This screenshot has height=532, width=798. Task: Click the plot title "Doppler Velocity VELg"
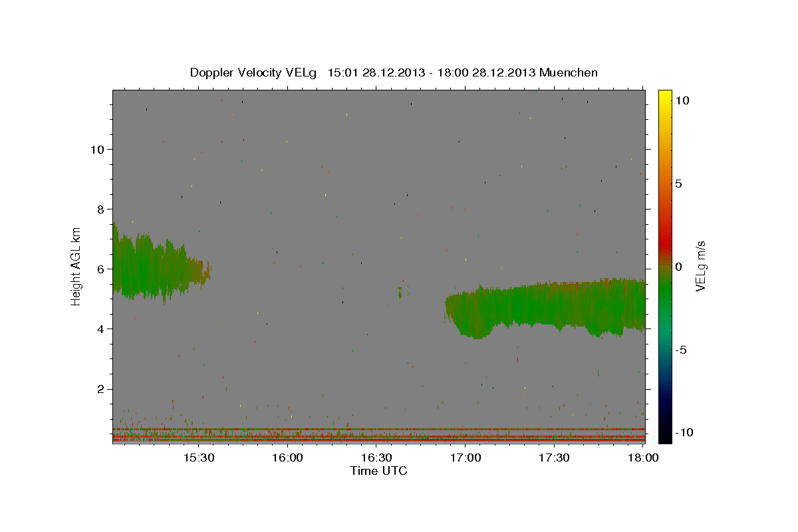point(254,72)
